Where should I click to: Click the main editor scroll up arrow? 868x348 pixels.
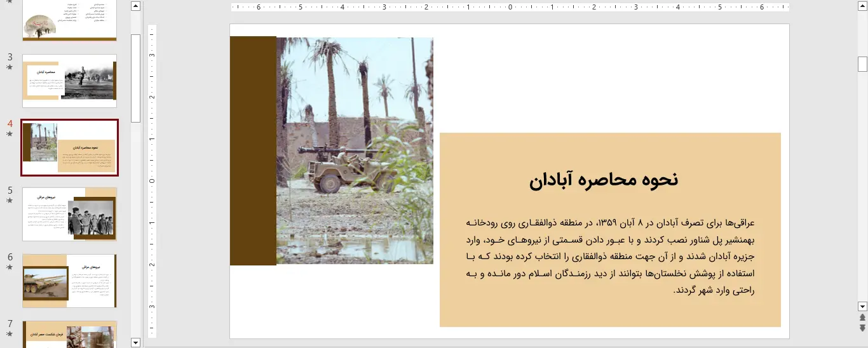tap(862, 6)
